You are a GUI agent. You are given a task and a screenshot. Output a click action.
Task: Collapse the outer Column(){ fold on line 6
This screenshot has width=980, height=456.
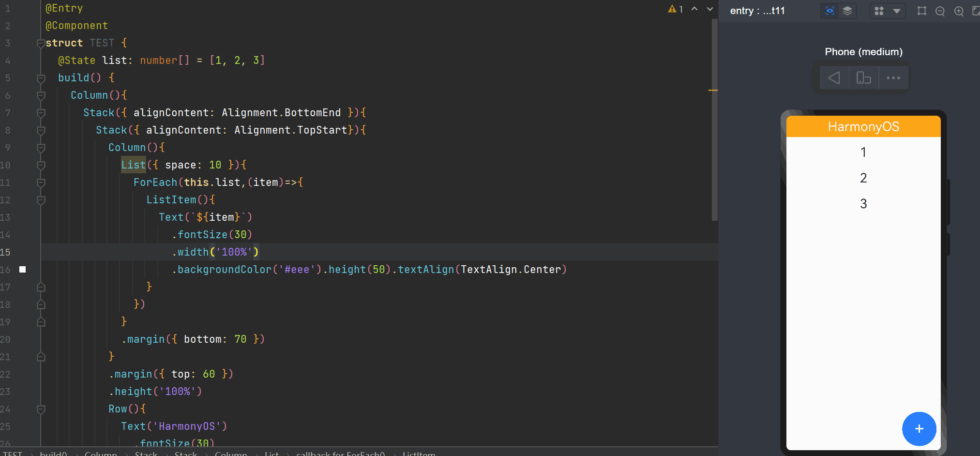click(x=41, y=95)
